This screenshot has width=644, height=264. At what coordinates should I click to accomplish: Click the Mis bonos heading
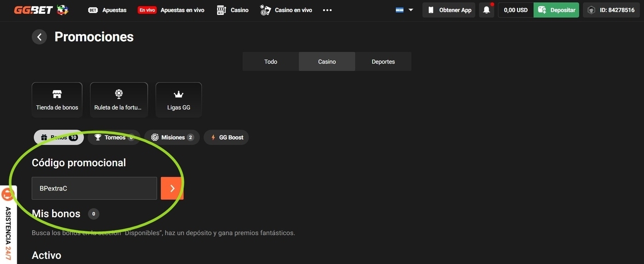[56, 213]
